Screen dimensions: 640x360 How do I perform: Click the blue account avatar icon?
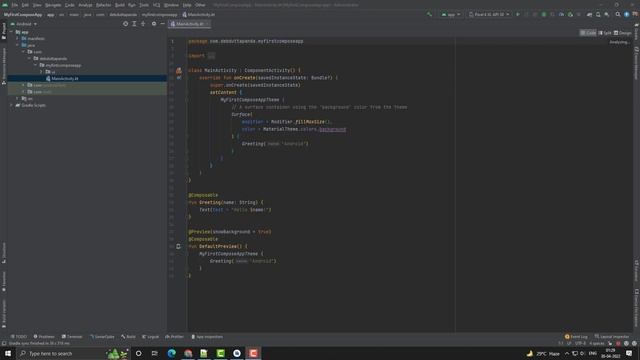627,15
